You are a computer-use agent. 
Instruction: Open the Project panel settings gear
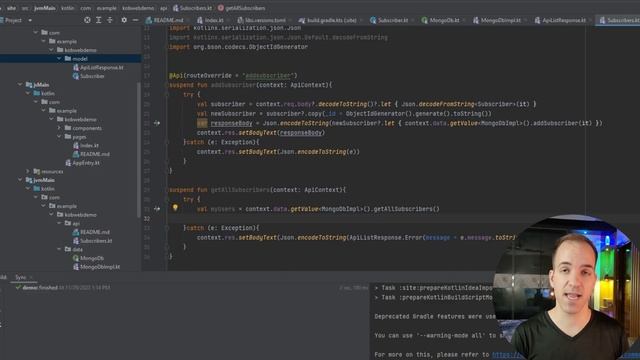tap(124, 20)
